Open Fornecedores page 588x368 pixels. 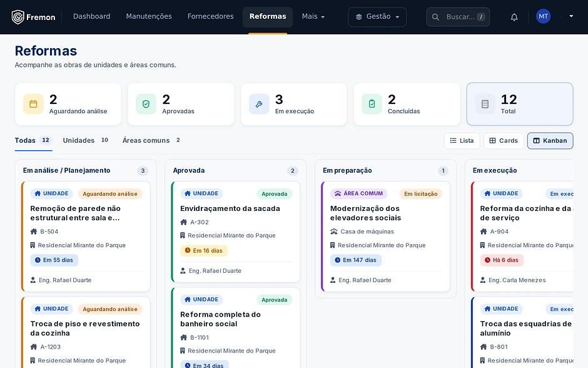coord(210,16)
